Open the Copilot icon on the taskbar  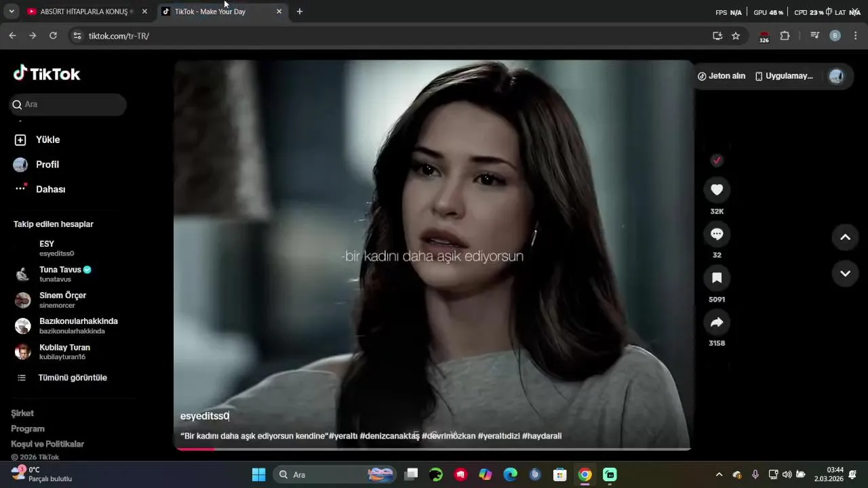point(486,474)
